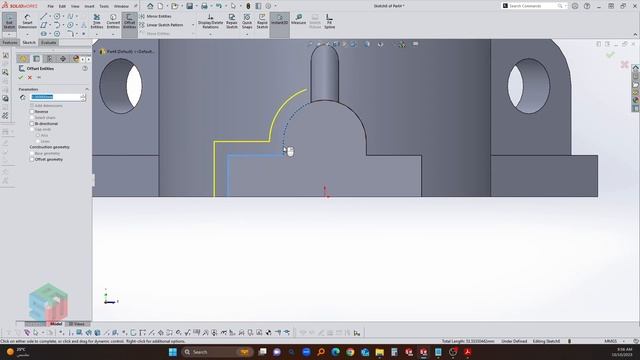Switch to the Evaluate ribbon tab
640x360 pixels.
coord(49,42)
